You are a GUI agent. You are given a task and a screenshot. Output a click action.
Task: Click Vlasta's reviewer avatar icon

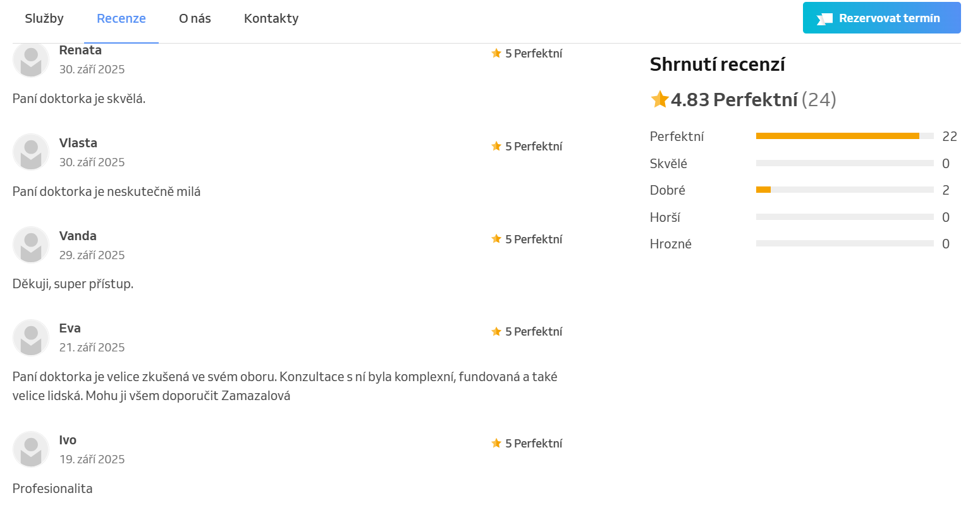31,152
